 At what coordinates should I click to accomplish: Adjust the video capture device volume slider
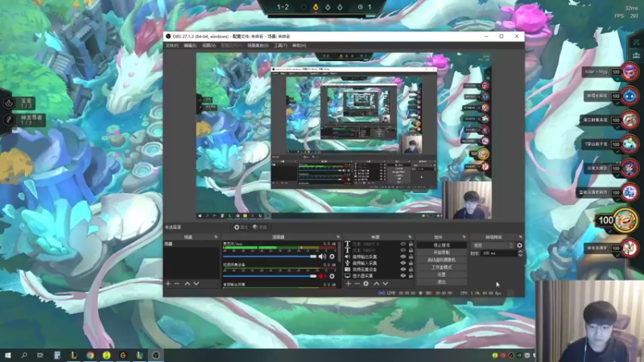tap(270, 276)
